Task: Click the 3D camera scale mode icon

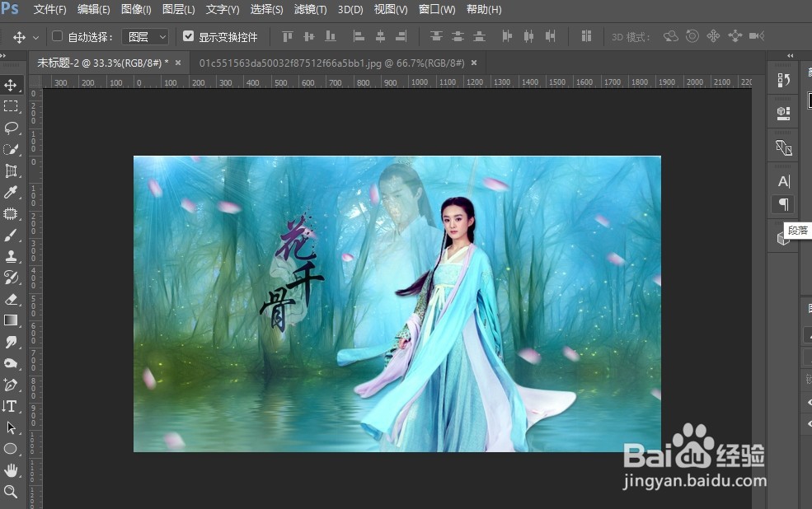Action: [757, 36]
